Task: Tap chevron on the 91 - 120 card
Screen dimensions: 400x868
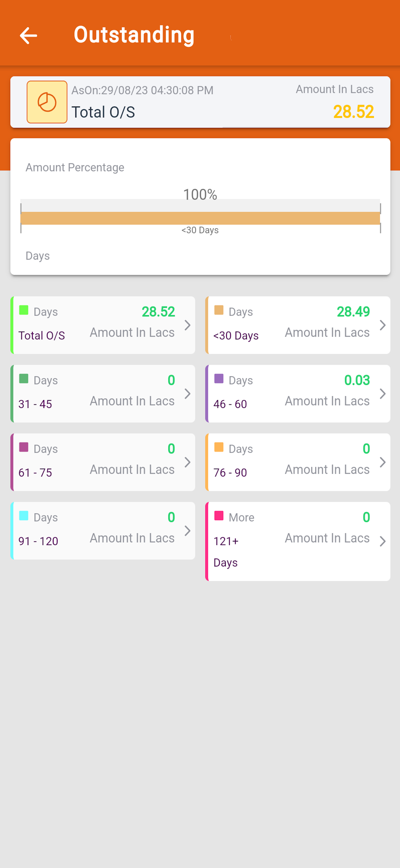Action: 188,531
